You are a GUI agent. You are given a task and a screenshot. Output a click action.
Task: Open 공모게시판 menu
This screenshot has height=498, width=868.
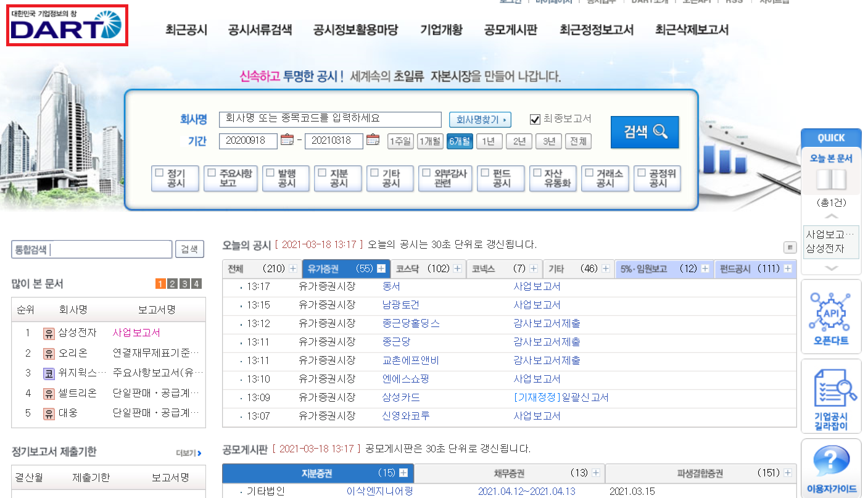[511, 30]
